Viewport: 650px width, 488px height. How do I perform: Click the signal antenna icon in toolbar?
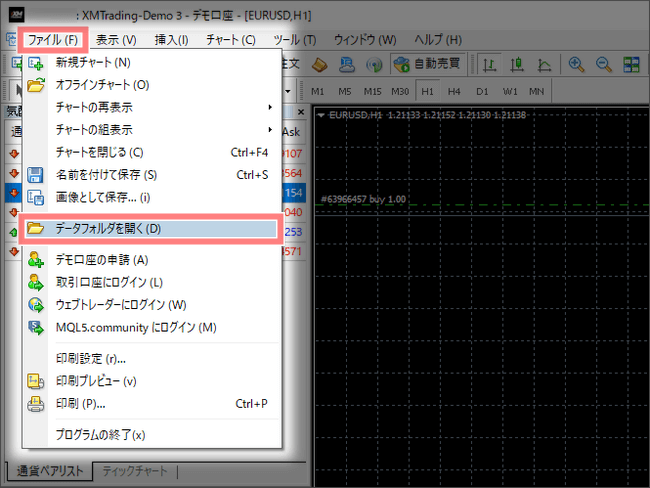coord(374,65)
